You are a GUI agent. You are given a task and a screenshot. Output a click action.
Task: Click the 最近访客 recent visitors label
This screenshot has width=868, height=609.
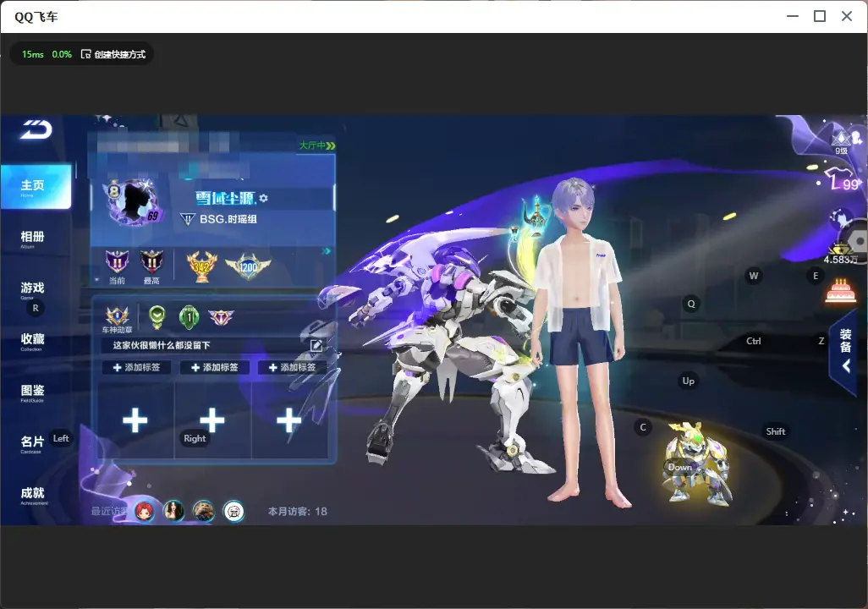coord(110,511)
